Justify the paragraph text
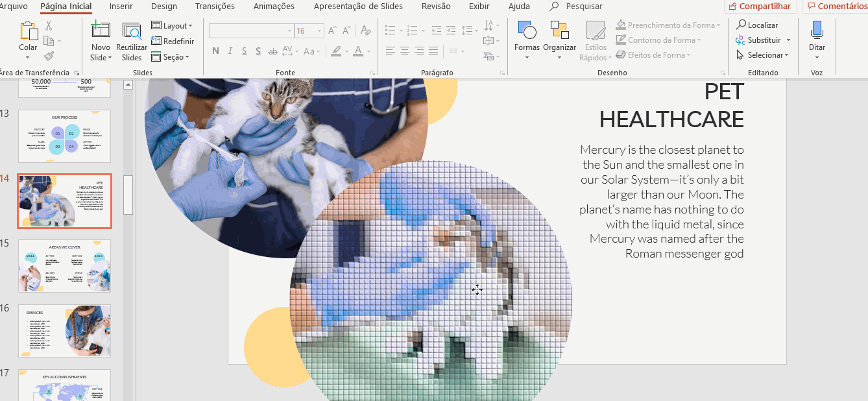Screen dimensions: 868x401 (x=433, y=51)
